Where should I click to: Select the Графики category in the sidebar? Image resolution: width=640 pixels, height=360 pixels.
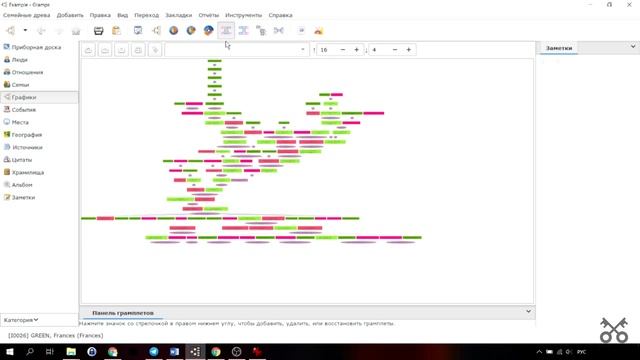click(x=39, y=97)
